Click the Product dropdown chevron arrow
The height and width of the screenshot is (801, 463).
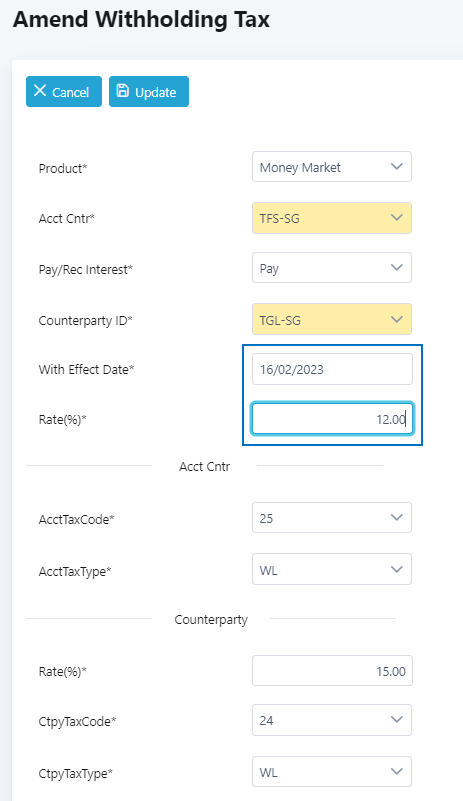click(397, 167)
